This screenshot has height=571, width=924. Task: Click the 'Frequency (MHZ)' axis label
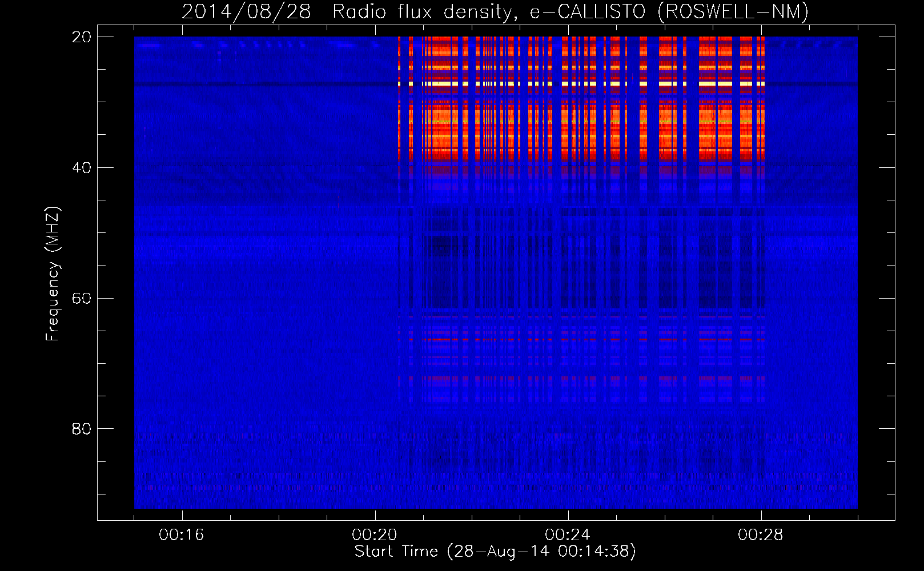(53, 274)
